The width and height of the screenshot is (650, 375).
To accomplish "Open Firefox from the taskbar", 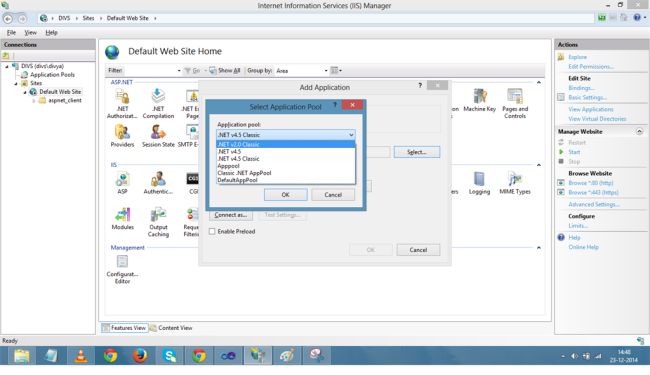I will pyautogui.click(x=140, y=356).
